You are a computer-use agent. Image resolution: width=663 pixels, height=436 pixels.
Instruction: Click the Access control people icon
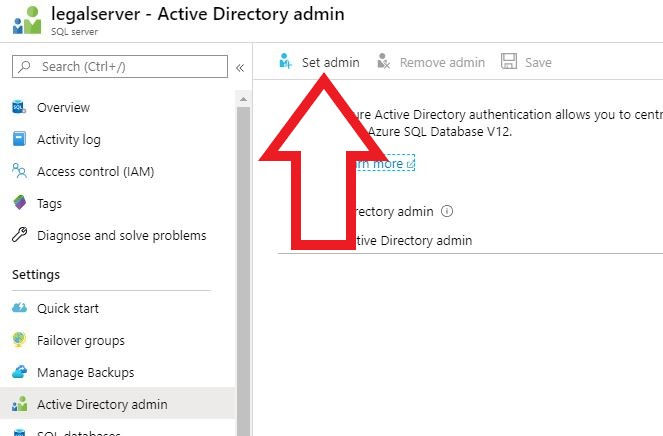(19, 170)
